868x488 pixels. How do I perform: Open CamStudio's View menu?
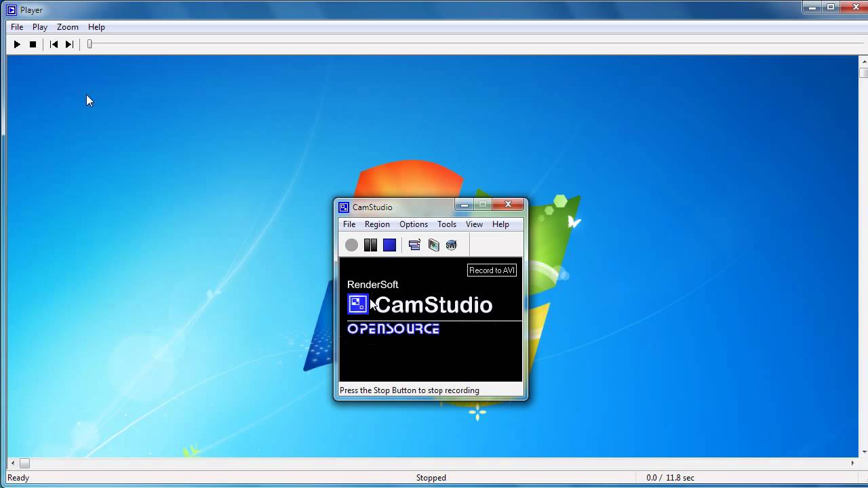tap(474, 224)
